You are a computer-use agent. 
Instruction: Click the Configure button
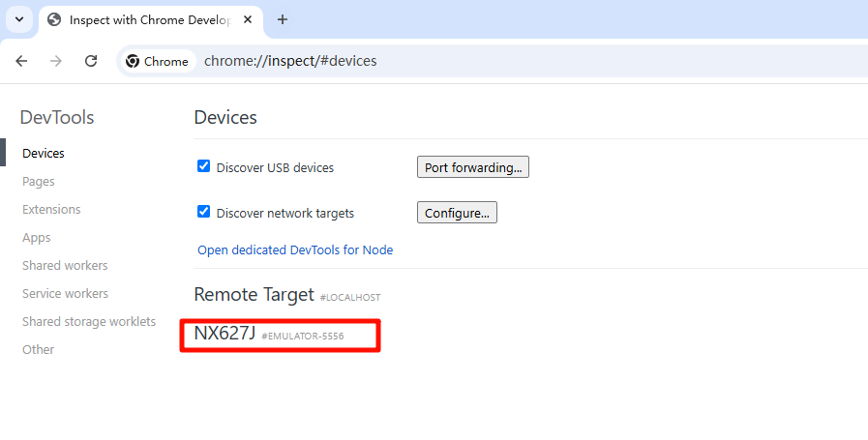click(x=457, y=213)
